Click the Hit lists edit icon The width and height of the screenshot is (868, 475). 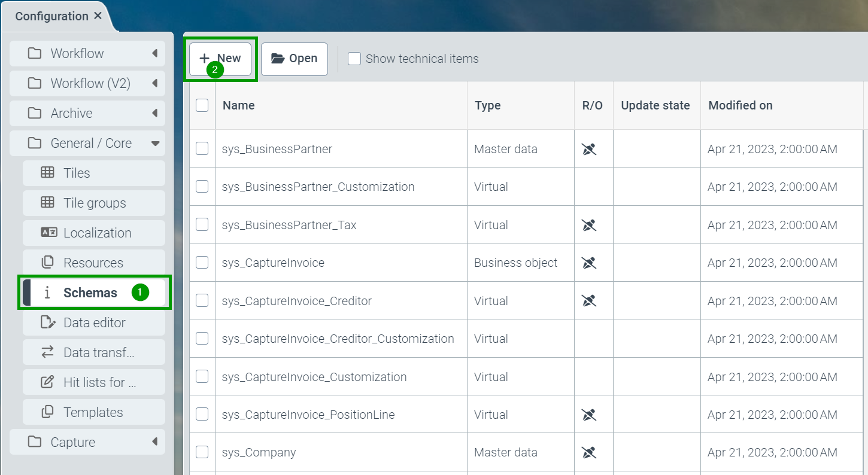pos(47,382)
